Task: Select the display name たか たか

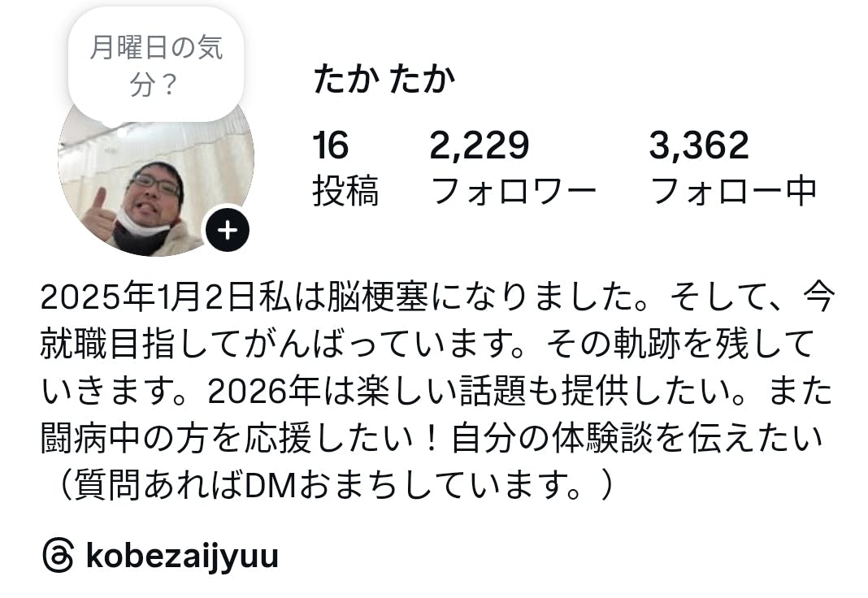Action: pyautogui.click(x=384, y=79)
